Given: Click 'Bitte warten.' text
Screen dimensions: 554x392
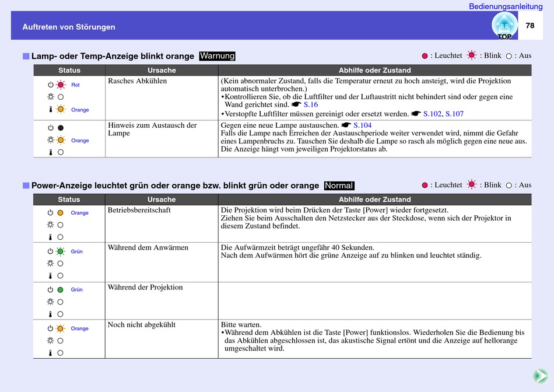Looking at the screenshot, I should pyautogui.click(x=241, y=324).
